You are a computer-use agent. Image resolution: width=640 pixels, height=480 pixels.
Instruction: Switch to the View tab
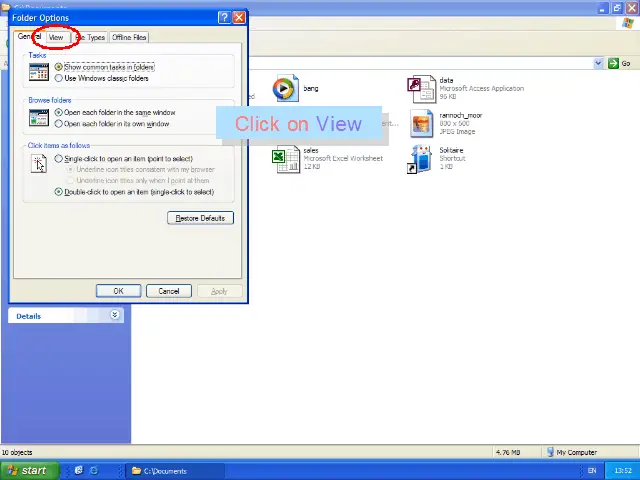[x=56, y=37]
